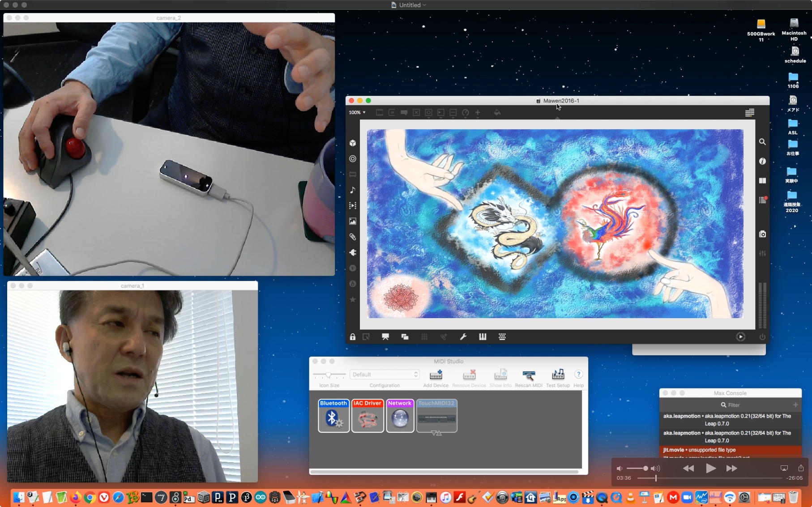This screenshot has width=812, height=507.
Task: Toggle the paperclip snap icon in Max bottom toolbar
Action: coord(444,337)
